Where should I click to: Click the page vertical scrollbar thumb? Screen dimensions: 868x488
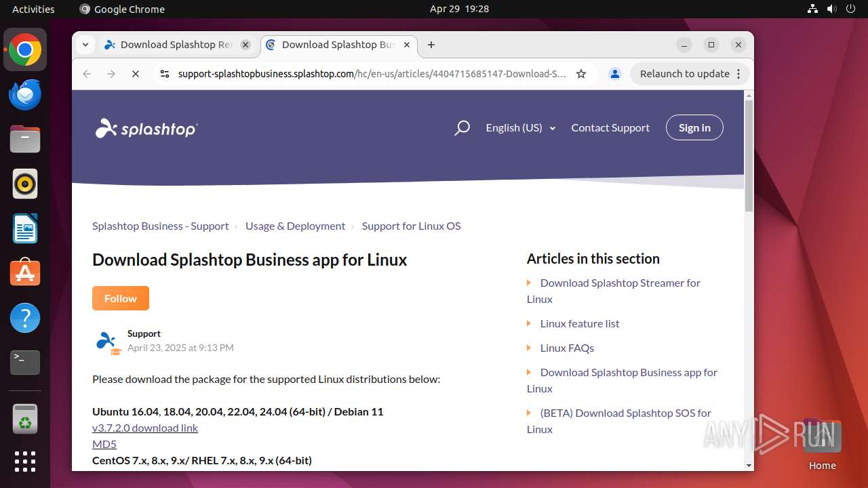749,156
